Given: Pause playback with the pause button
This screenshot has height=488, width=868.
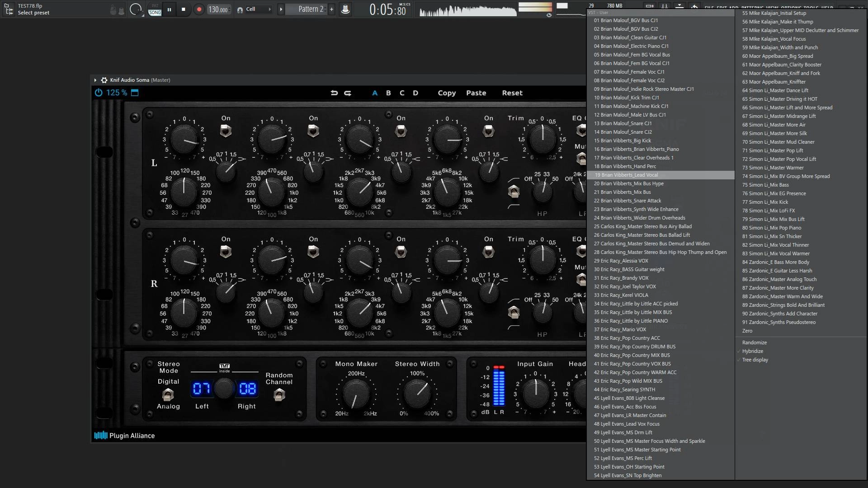Looking at the screenshot, I should click(x=169, y=9).
